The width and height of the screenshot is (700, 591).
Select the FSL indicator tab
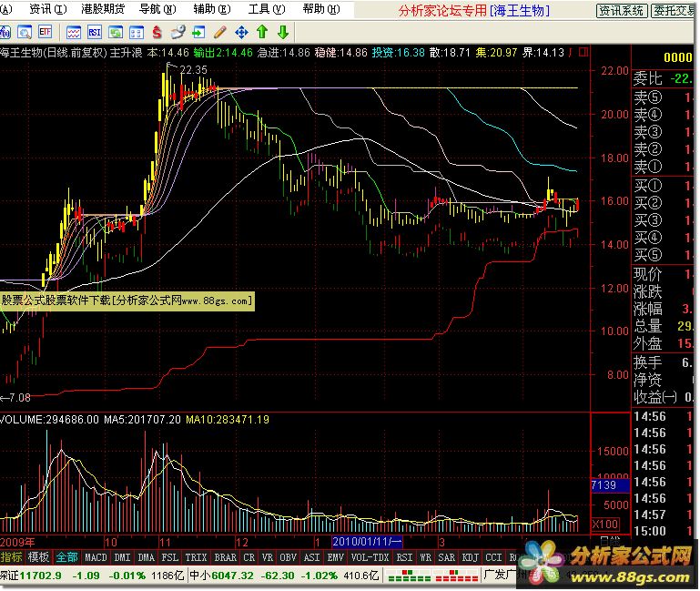pyautogui.click(x=169, y=557)
